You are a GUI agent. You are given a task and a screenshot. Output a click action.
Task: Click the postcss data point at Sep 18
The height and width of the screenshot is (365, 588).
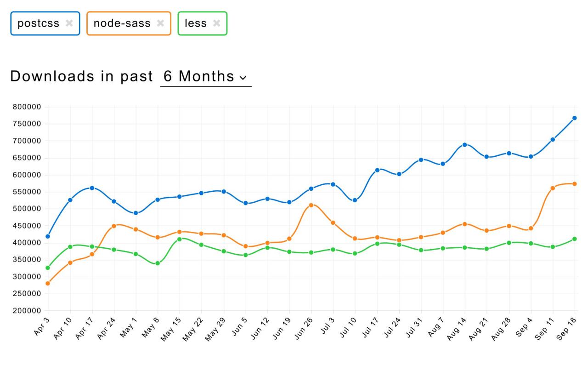(x=575, y=118)
